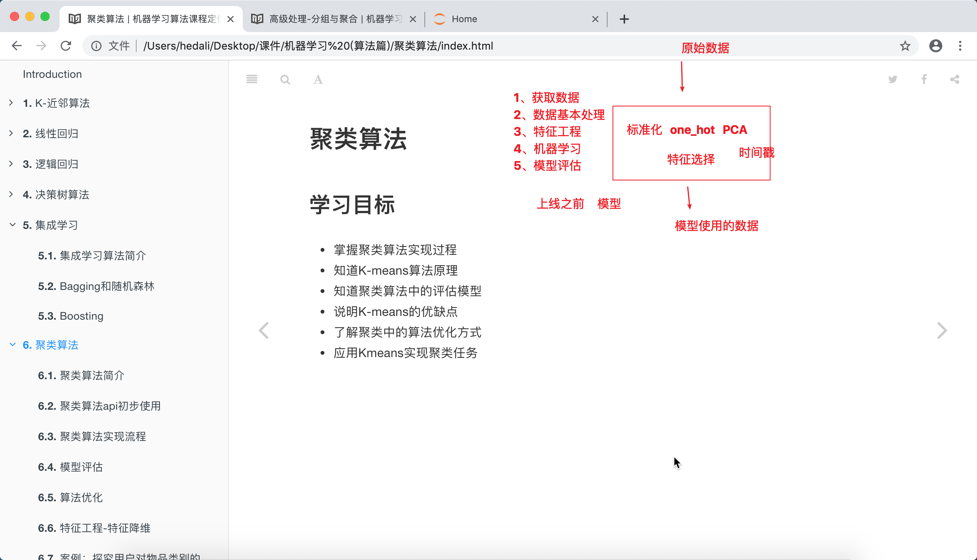Switch to the 高级处理-分组与聚合 tab

tap(334, 19)
